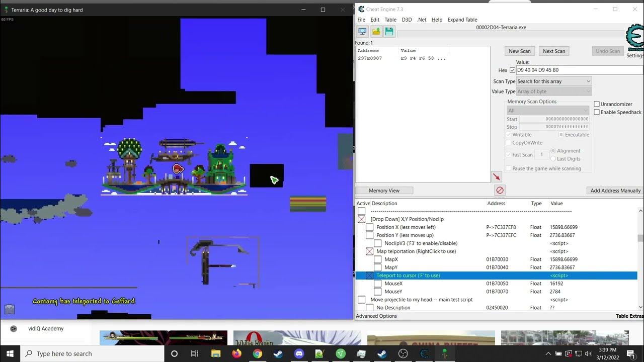Toggle the Executable checkbox
Image resolution: width=644 pixels, height=362 pixels.
(x=561, y=135)
